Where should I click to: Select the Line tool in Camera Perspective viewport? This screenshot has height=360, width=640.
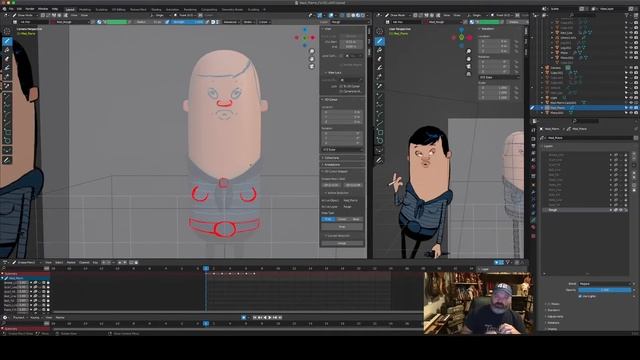7,96
